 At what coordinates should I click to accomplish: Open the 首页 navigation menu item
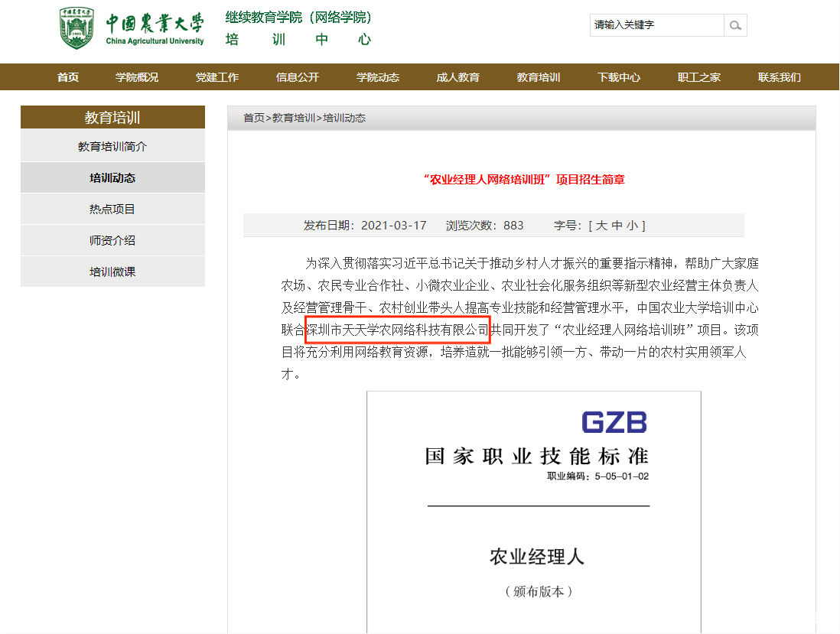(x=68, y=77)
